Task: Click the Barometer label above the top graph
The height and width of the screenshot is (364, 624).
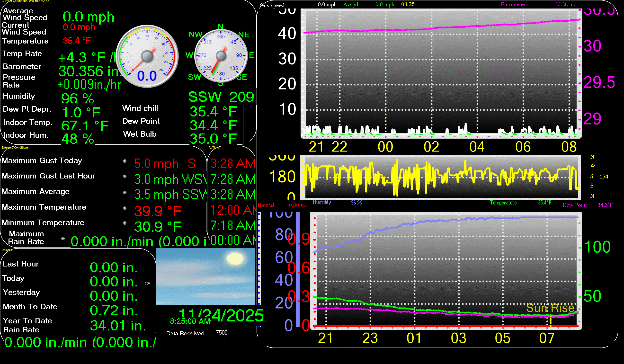Action: [513, 4]
